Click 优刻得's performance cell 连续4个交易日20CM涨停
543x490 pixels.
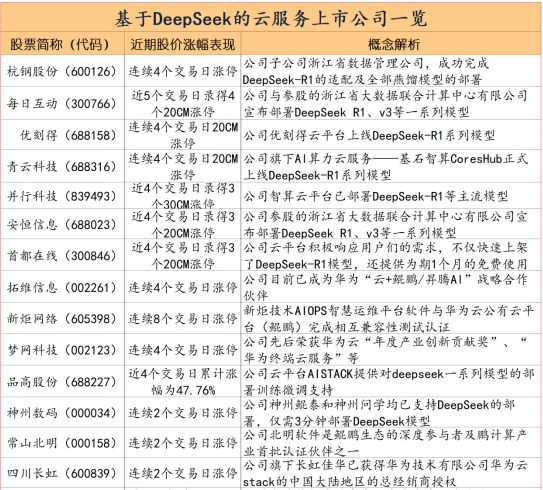click(x=183, y=135)
